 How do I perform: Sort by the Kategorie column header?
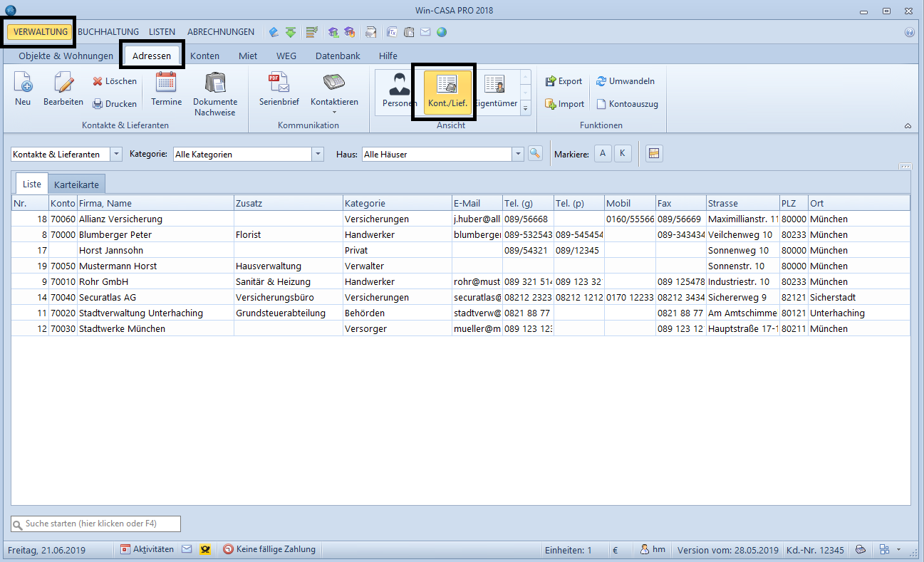(x=397, y=203)
